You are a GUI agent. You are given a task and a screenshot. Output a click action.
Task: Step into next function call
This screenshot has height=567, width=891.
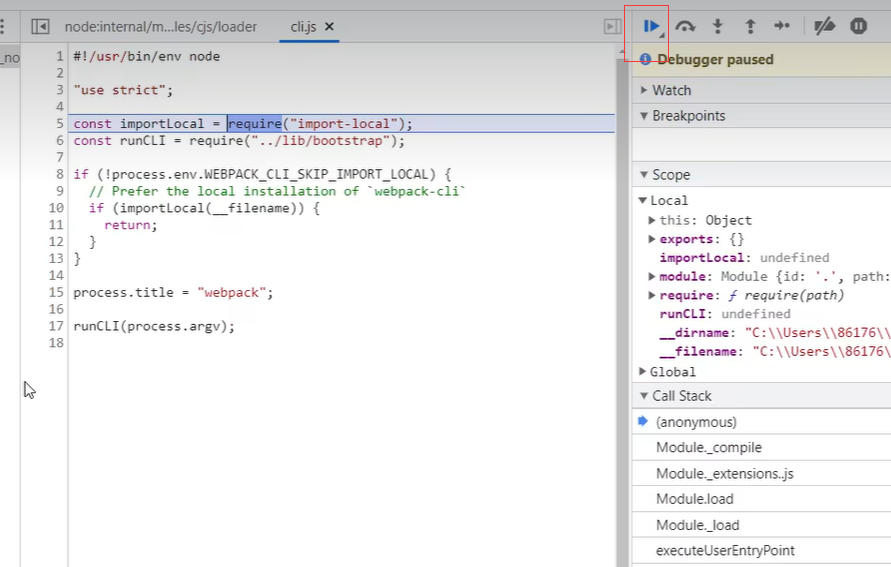click(718, 26)
